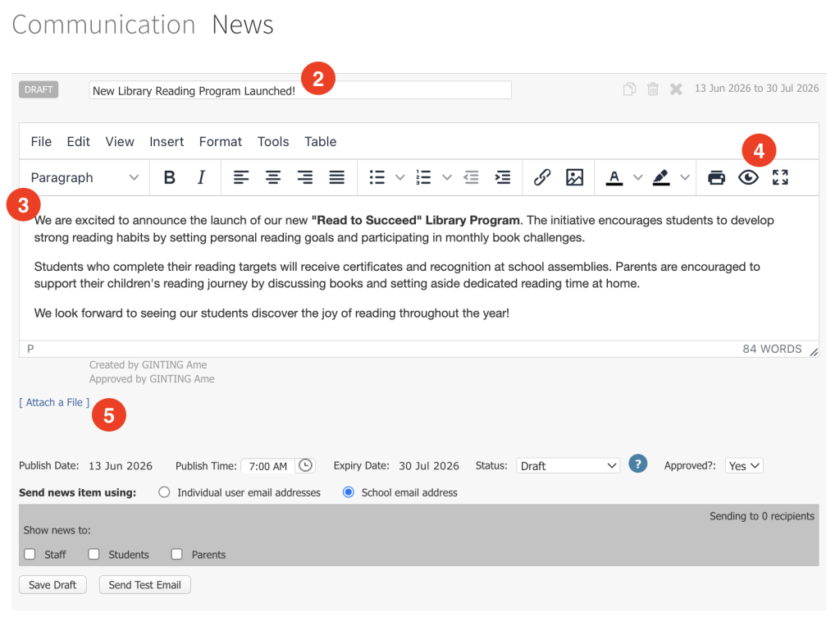Open the status help question mark
Image resolution: width=840 pixels, height=622 pixels.
(x=637, y=464)
